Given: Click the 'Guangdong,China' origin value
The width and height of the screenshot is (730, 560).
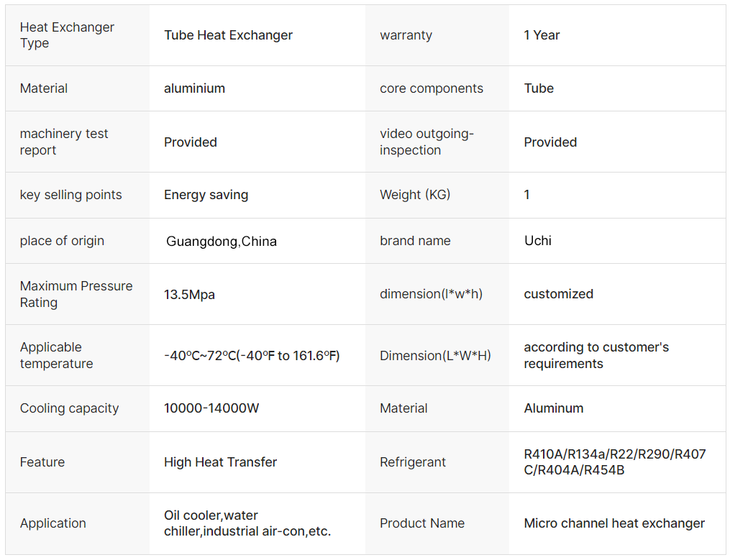Looking at the screenshot, I should coord(222,242).
